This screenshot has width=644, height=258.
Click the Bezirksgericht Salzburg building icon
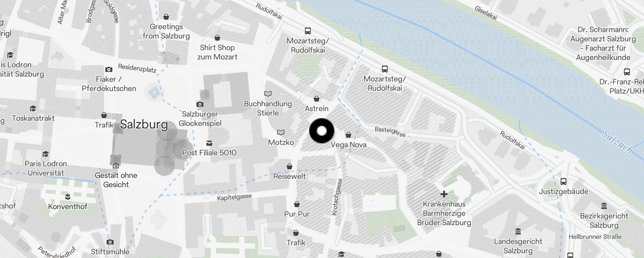(604, 206)
